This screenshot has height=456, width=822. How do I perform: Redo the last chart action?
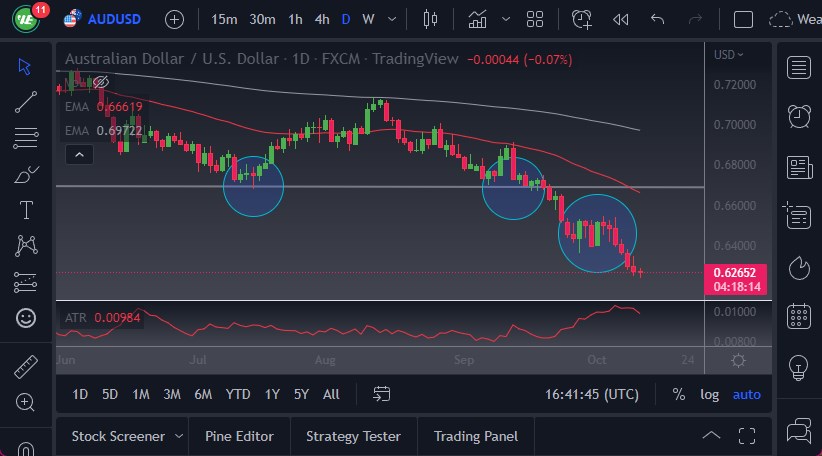695,20
